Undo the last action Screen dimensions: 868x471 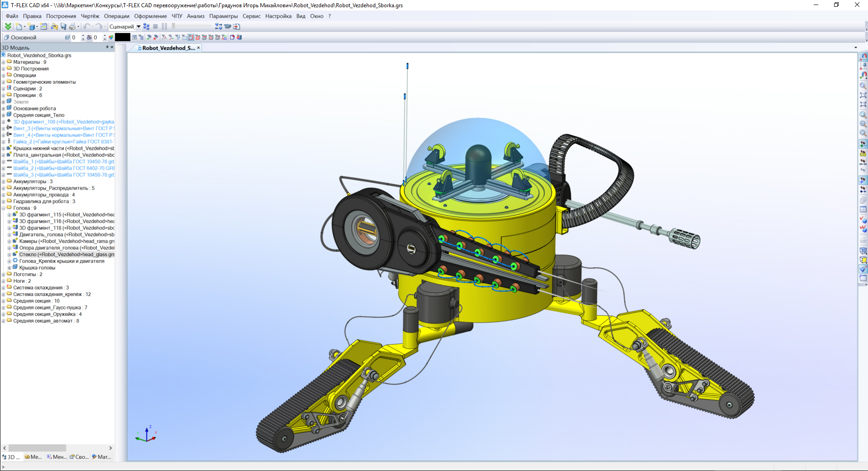tap(86, 27)
